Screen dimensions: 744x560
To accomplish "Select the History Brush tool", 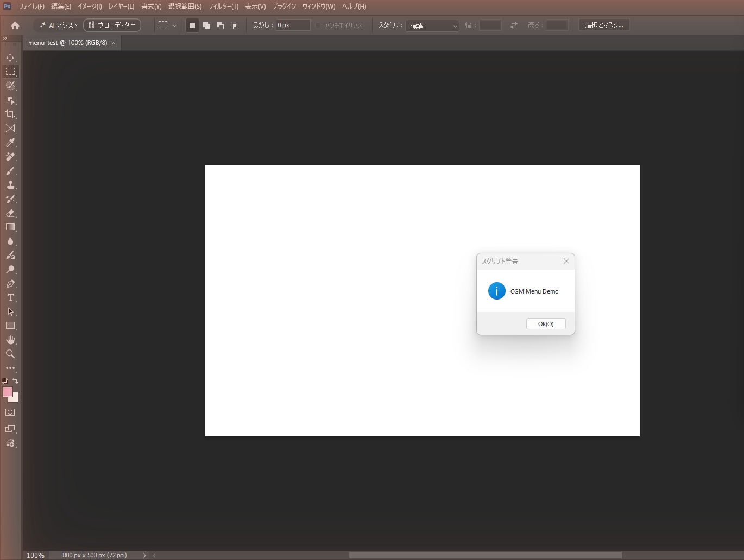I will click(10, 199).
